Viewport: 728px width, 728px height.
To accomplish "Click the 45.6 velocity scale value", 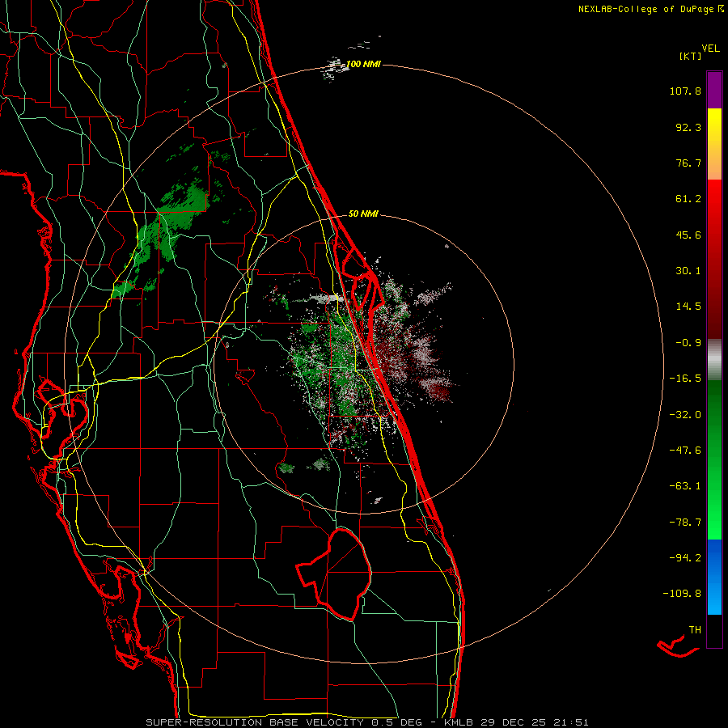I will 688,235.
